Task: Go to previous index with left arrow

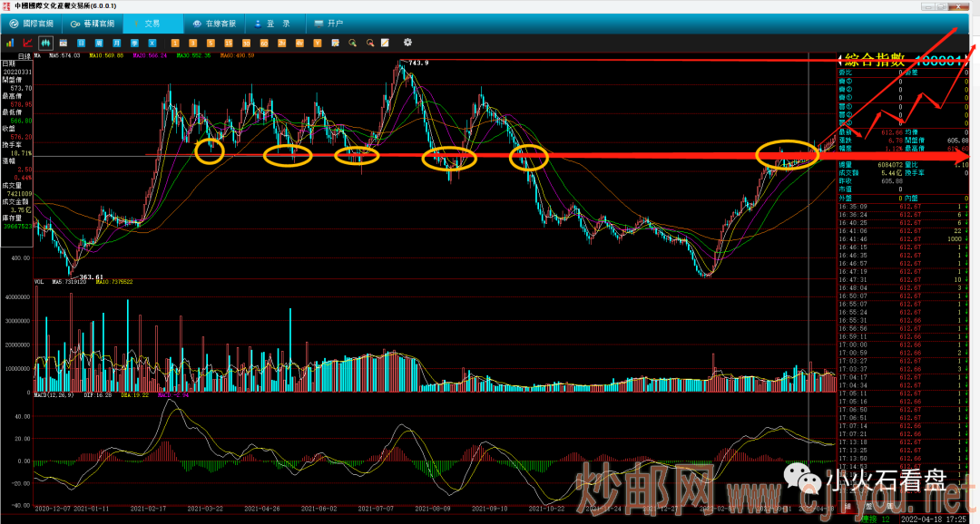Action: 839,60
